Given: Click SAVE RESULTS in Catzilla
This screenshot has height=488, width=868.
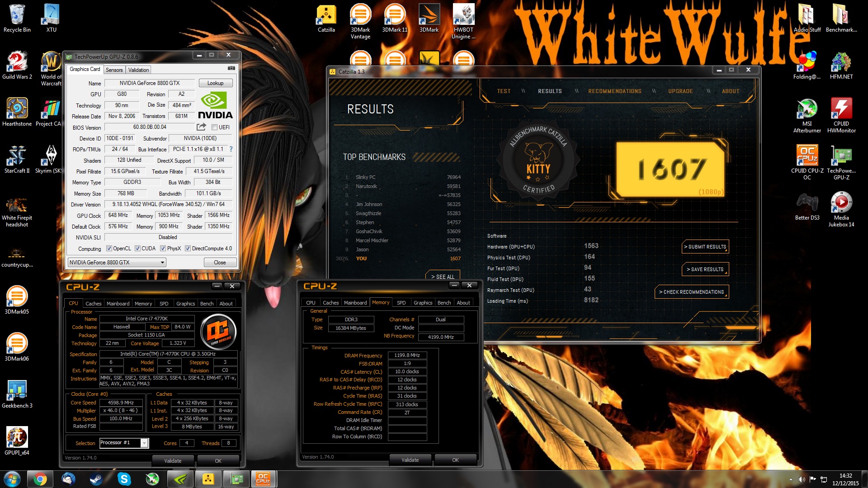Looking at the screenshot, I should [x=705, y=269].
